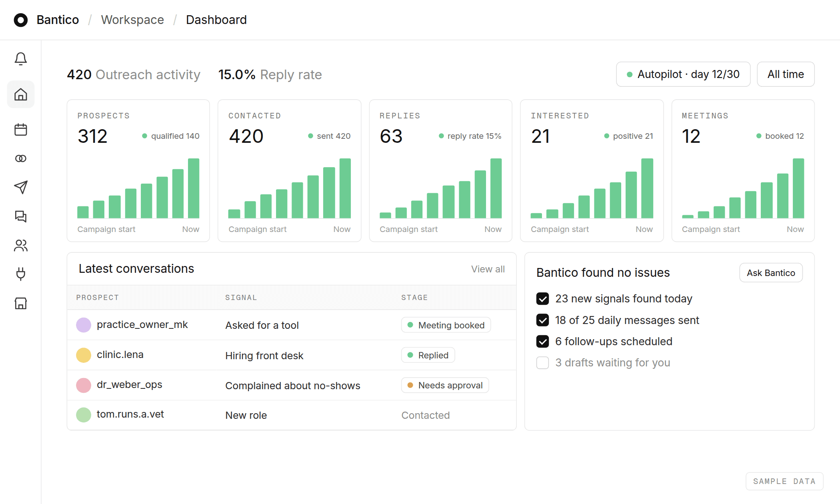Open the paper plane outreach icon
The image size is (840, 504).
21,187
